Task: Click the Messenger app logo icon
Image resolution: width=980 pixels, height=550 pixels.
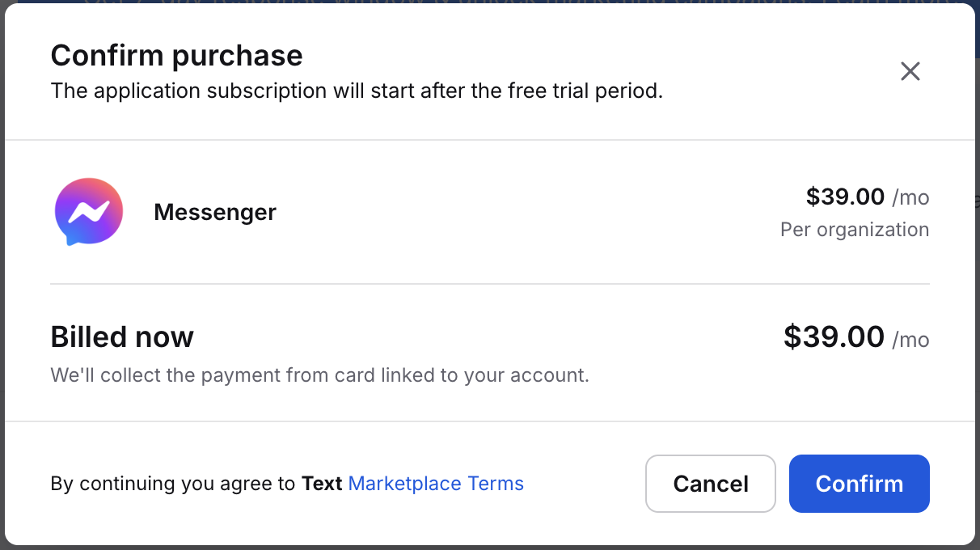Action: [x=89, y=212]
